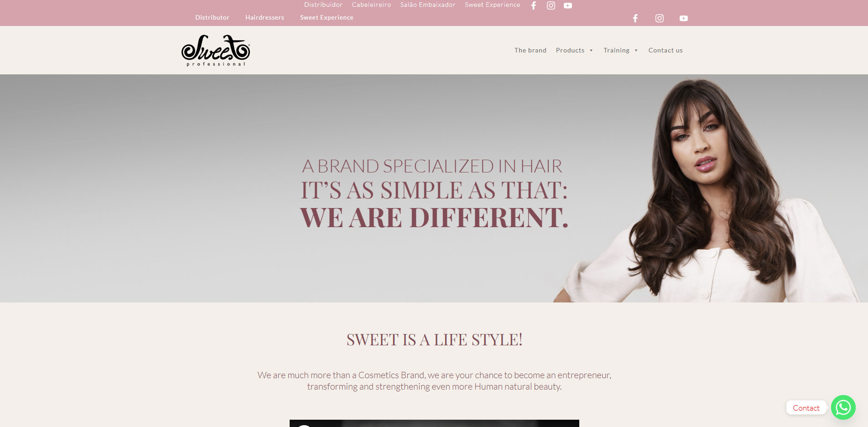Open the WhatsApp chat bubble icon
Viewport: 868px width, 427px height.
click(843, 407)
